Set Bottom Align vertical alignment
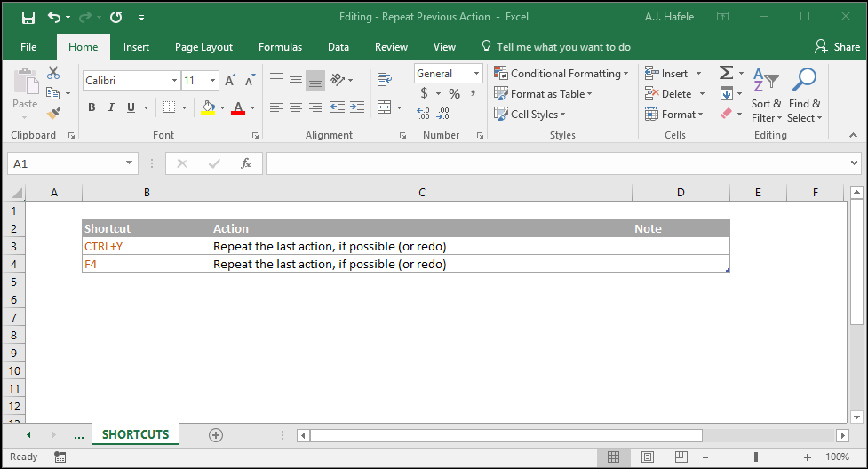 pyautogui.click(x=315, y=80)
